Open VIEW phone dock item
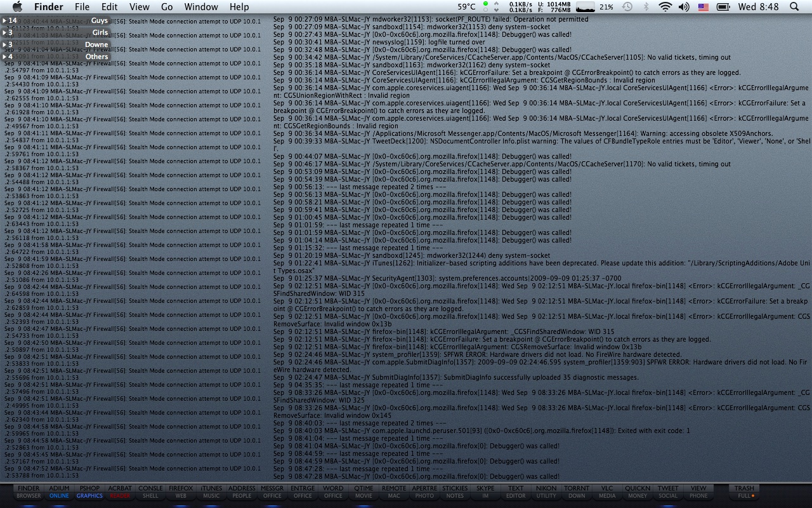 pos(698,492)
